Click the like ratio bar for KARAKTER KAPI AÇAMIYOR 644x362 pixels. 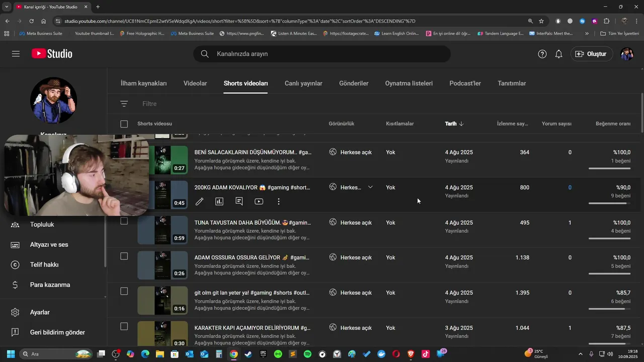tap(609, 344)
